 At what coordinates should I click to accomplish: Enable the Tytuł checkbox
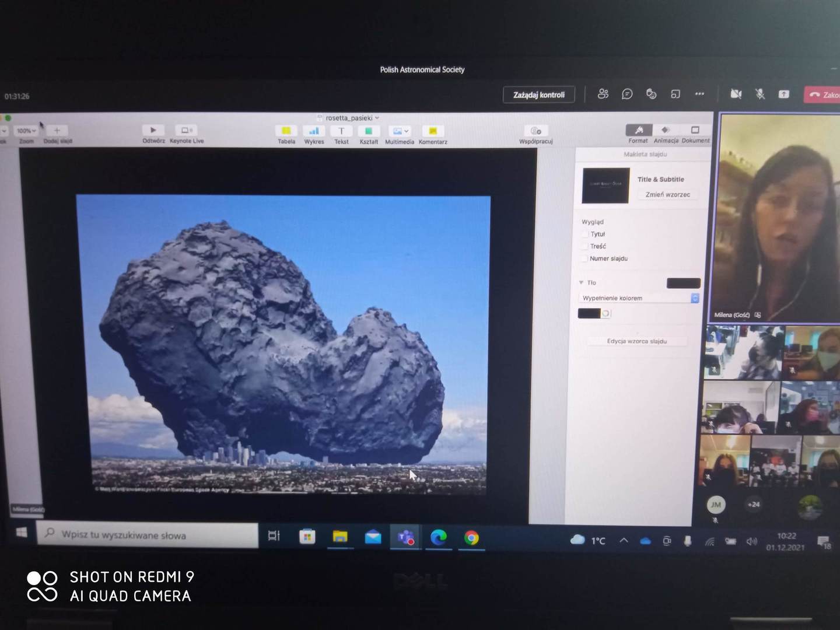click(x=584, y=234)
